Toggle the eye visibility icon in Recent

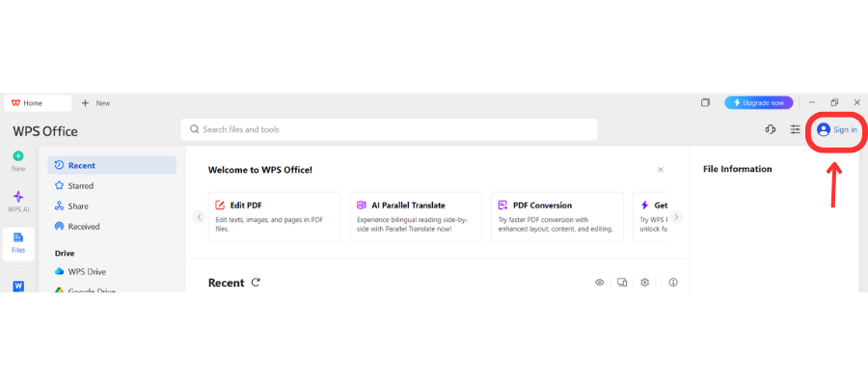tap(599, 283)
